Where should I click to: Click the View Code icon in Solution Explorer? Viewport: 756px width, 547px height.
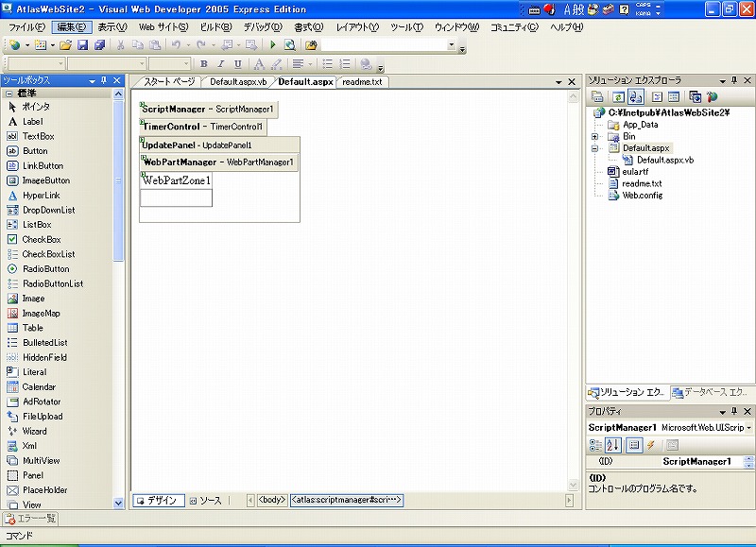pos(657,97)
